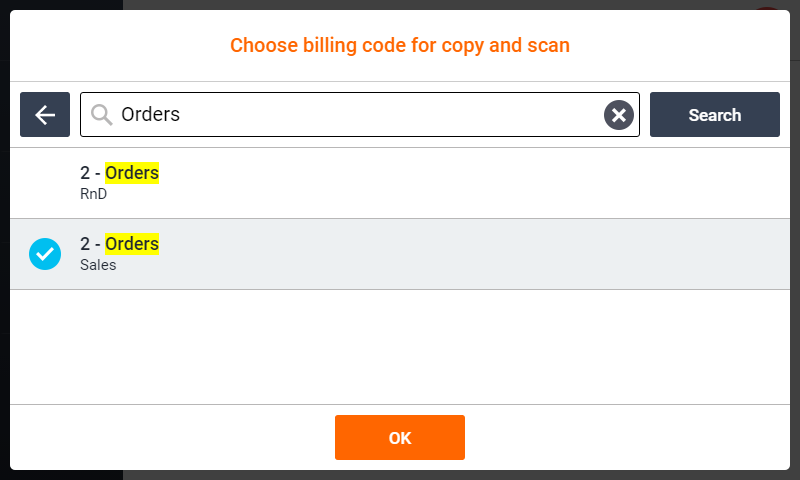
Task: Confirm selection with the OK button
Action: [x=400, y=437]
